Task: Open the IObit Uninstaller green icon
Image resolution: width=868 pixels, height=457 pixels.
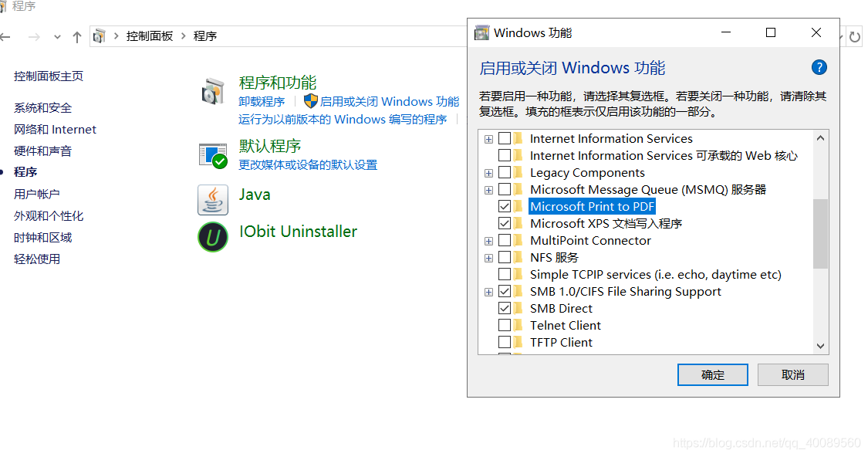Action: pos(213,237)
